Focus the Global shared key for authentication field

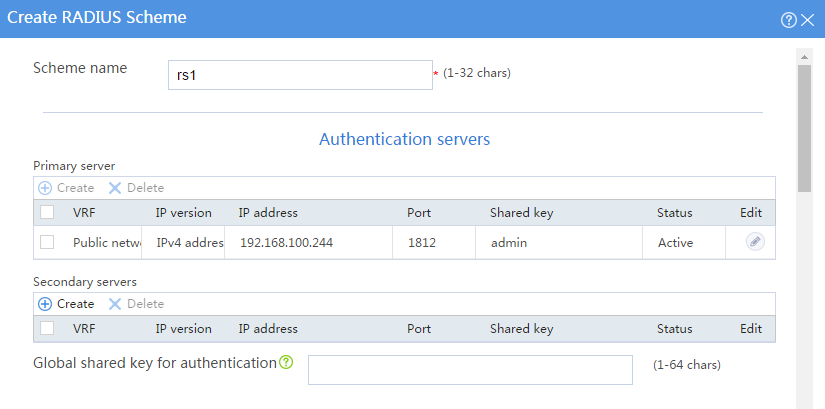point(470,370)
